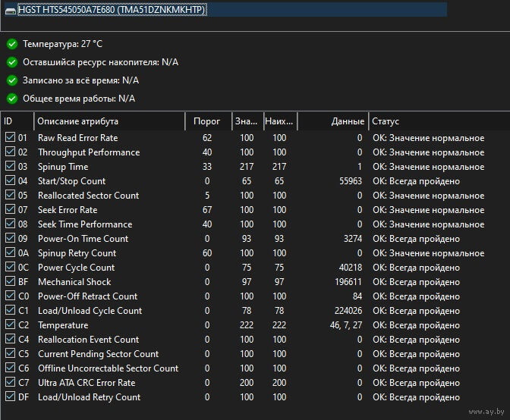The image size is (510, 420).
Task: Select the Ultra ATA CRC Error Rate row
Action: [x=255, y=383]
